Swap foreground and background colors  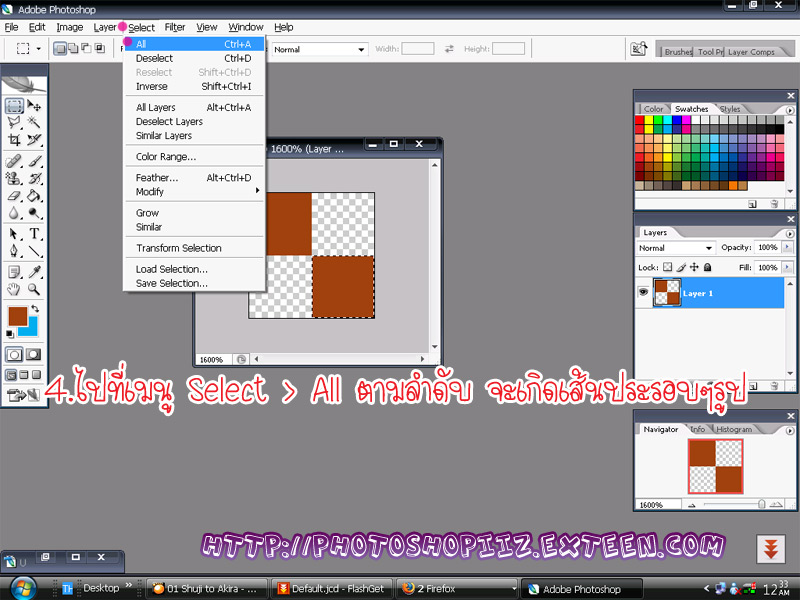click(35, 309)
